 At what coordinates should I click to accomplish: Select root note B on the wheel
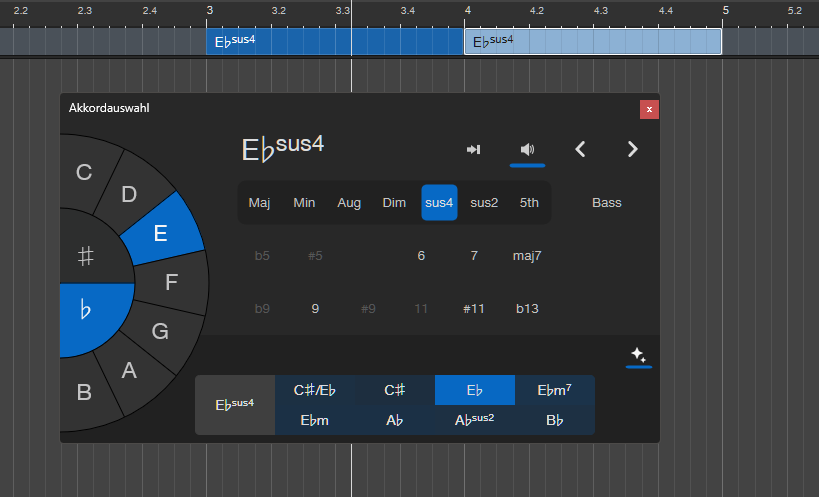84,392
